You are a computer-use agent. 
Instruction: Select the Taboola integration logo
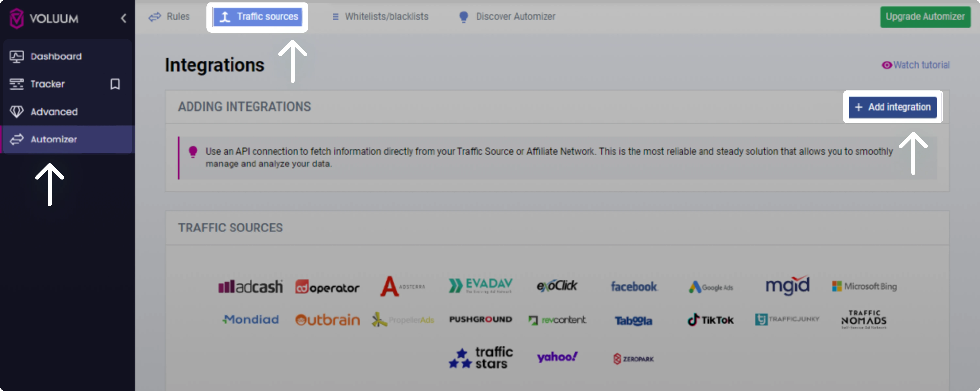[633, 321]
